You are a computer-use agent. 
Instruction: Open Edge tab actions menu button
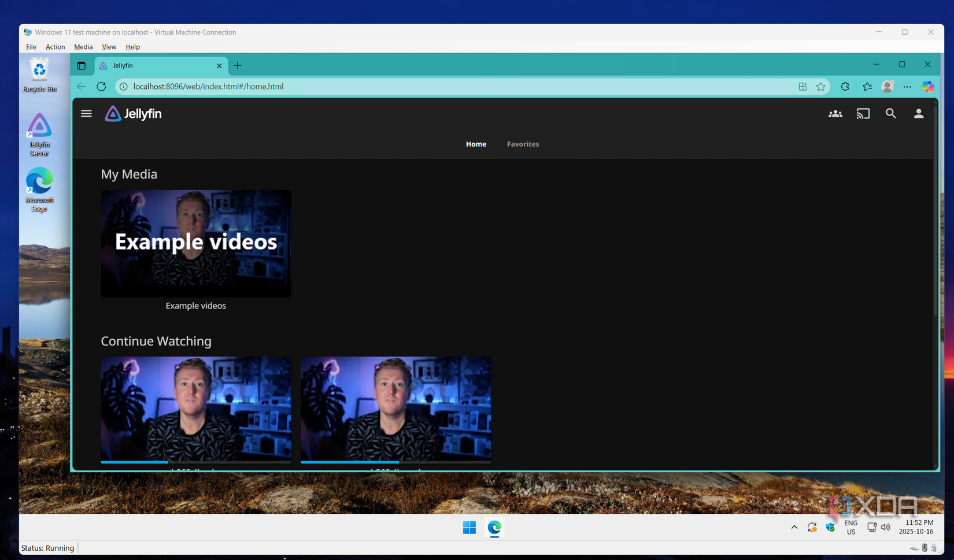(82, 66)
